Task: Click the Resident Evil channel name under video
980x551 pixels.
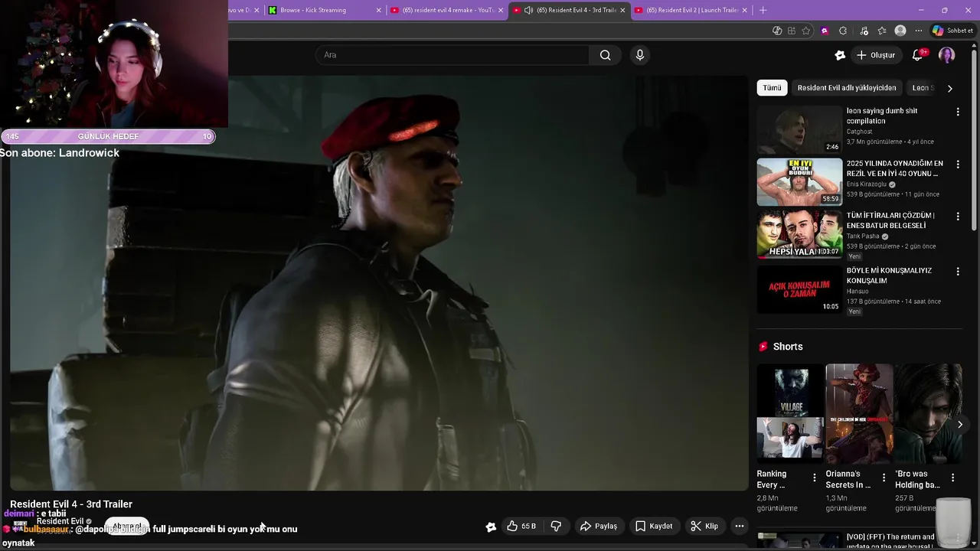Action: [60, 521]
